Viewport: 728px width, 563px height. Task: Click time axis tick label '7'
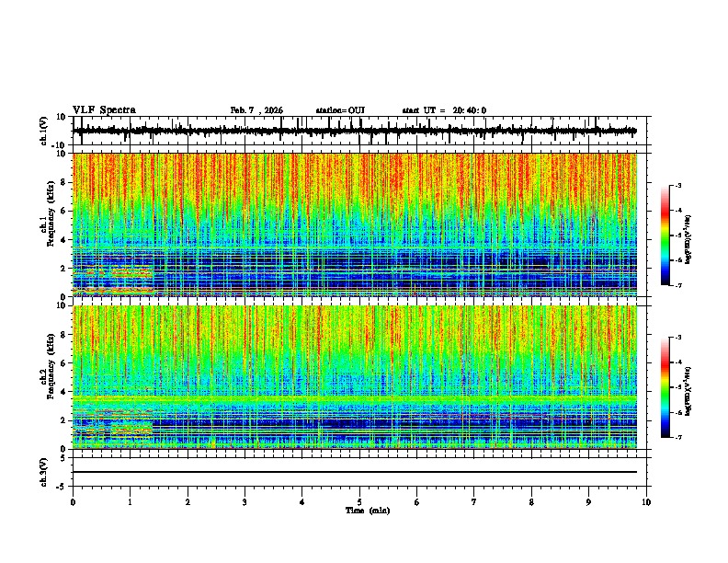[474, 502]
